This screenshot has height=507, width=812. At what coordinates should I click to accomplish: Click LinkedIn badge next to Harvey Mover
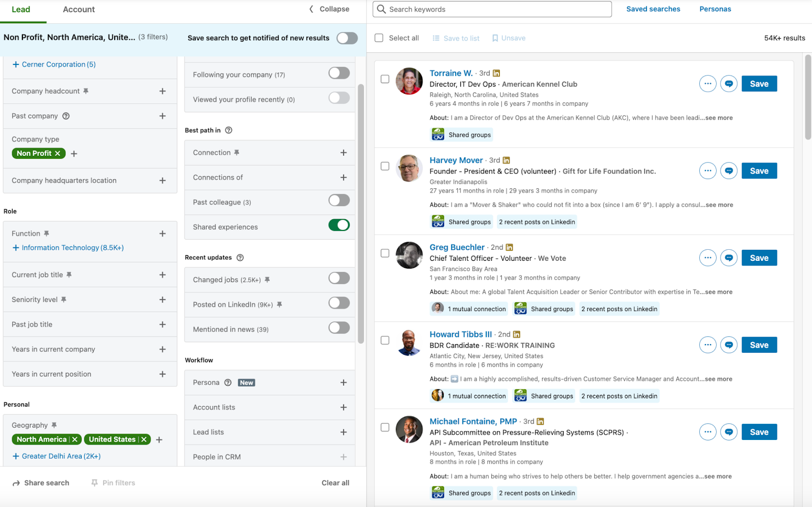506,160
